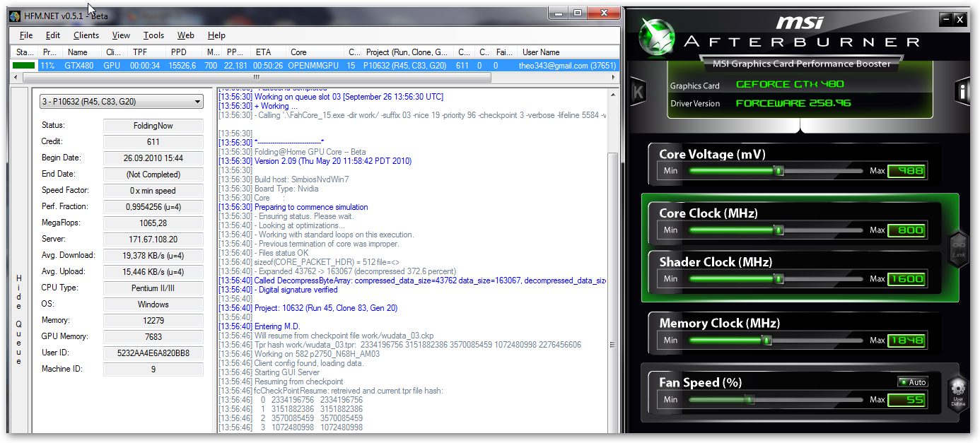Sort by the PPD column header
Screen dimensions: 980x443
[x=185, y=52]
